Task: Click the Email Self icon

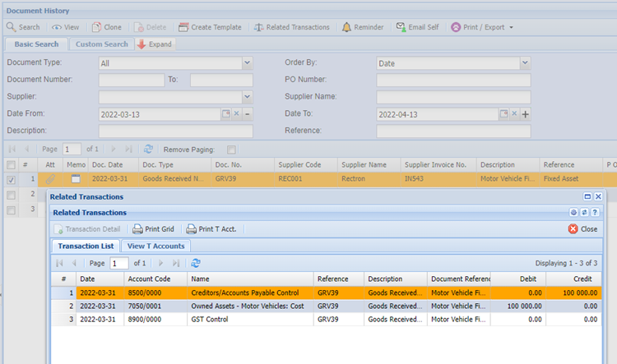Action: coord(401,27)
